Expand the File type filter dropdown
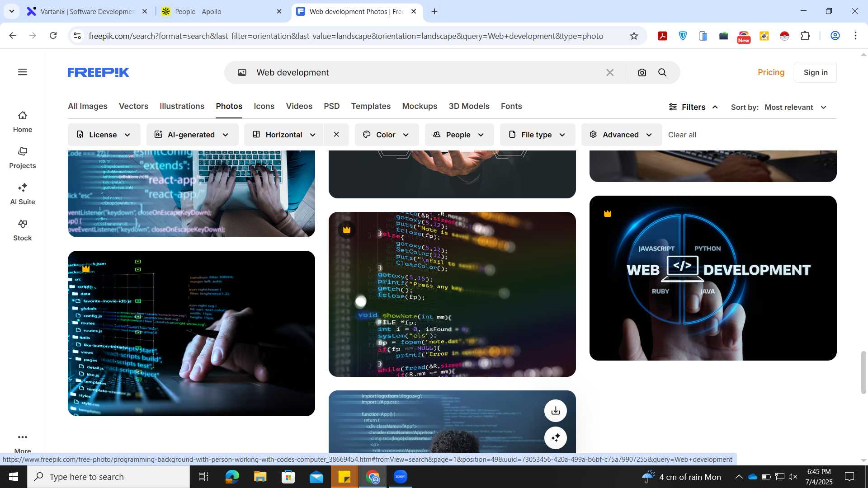The image size is (868, 488). pos(537,134)
